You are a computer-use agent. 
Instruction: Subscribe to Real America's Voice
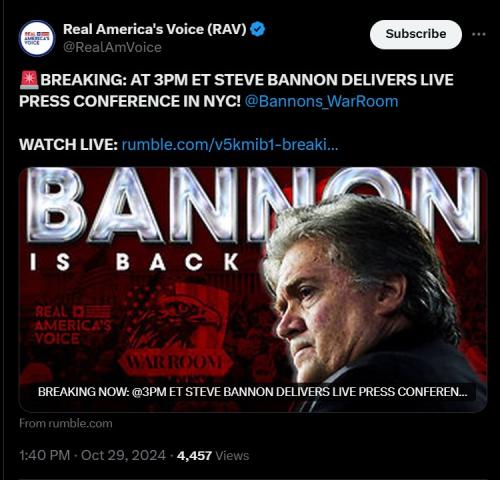click(416, 34)
